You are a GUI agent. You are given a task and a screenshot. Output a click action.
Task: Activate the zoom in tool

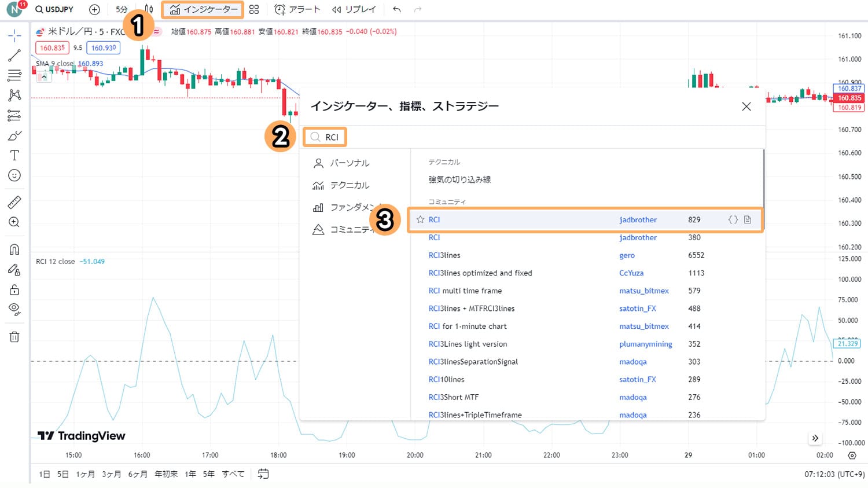click(x=14, y=222)
